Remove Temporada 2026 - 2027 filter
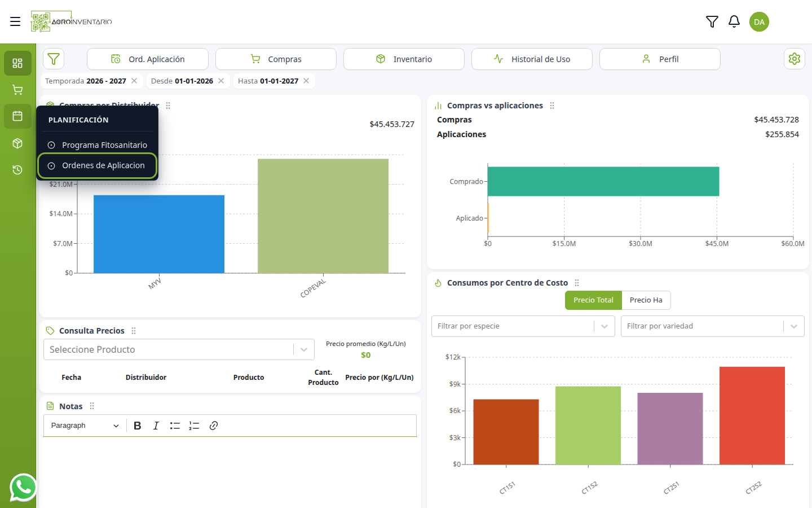 [134, 81]
